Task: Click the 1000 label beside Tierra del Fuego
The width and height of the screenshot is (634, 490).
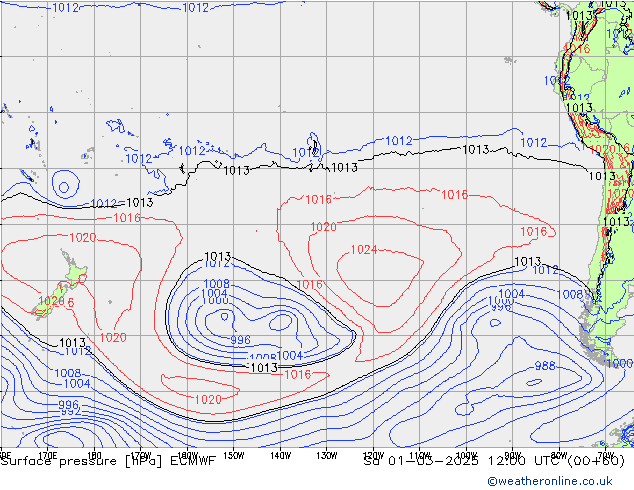Action: tap(620, 363)
